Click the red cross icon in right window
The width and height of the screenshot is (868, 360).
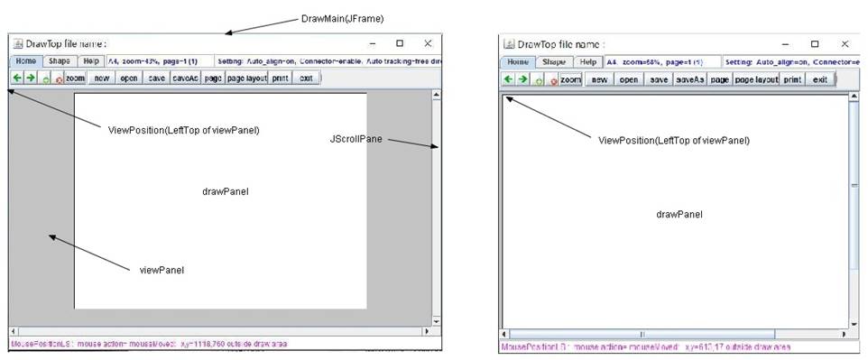[552, 79]
